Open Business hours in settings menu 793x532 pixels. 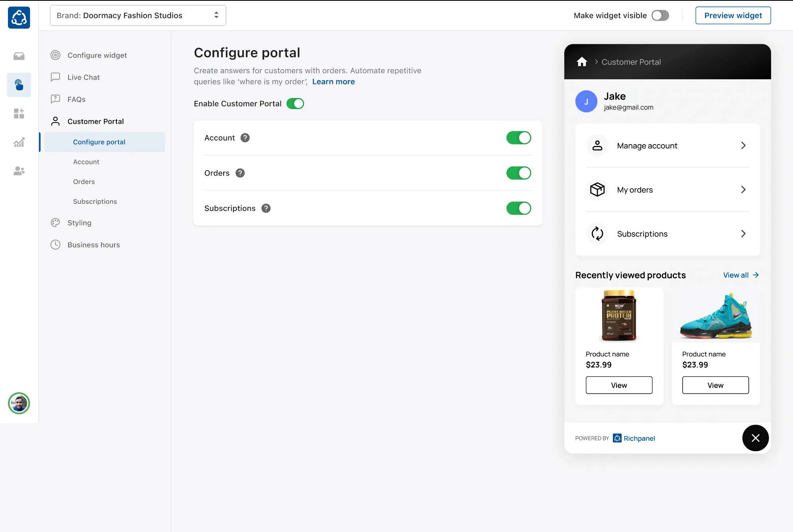click(94, 245)
